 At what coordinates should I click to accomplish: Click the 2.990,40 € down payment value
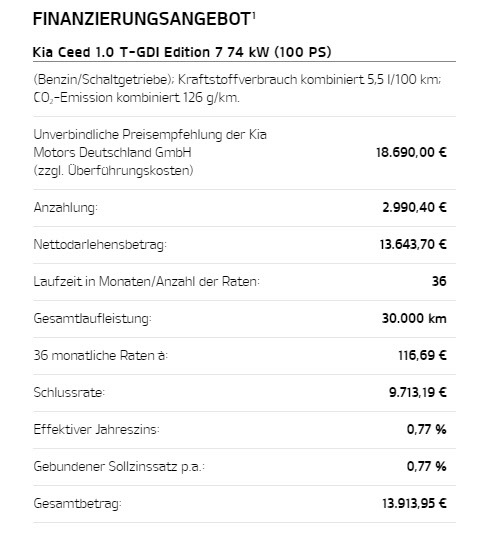click(x=414, y=207)
